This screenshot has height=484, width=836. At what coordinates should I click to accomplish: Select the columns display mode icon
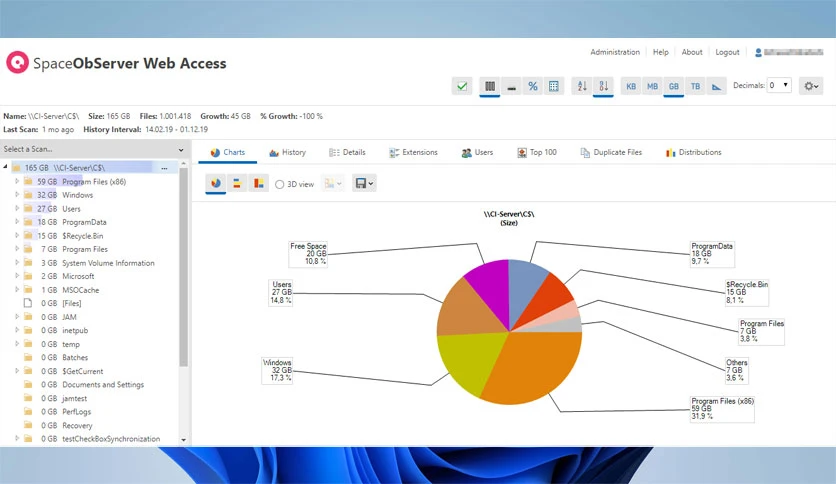coord(489,86)
